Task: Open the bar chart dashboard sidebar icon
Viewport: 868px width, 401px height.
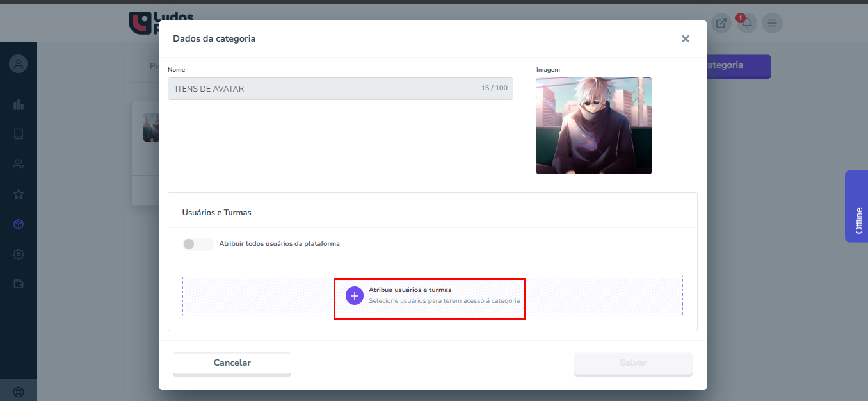Action: 19,104
